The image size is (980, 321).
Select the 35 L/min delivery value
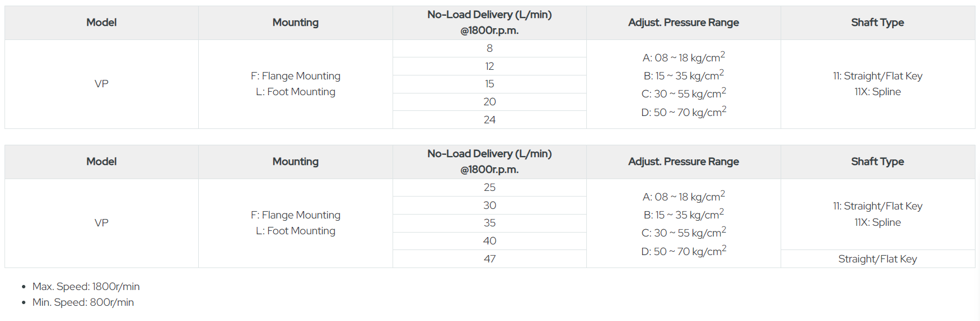(489, 223)
